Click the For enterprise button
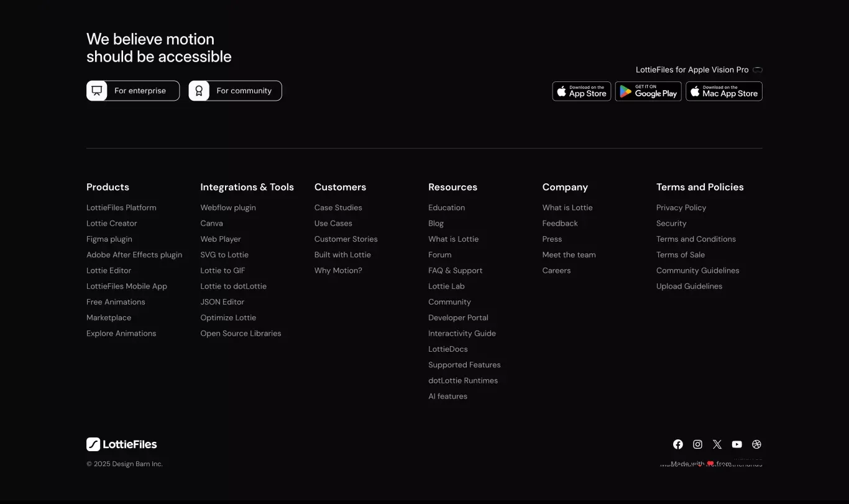The height and width of the screenshot is (504, 849). (133, 91)
